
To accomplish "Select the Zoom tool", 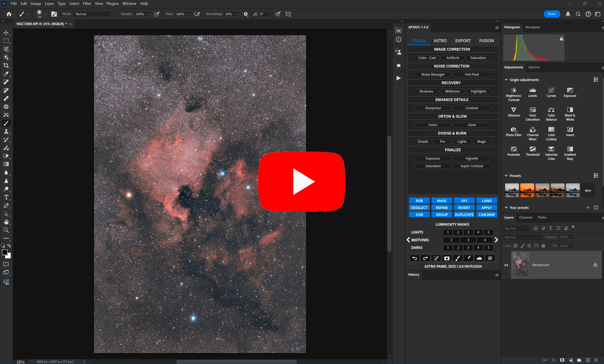I will tap(6, 230).
